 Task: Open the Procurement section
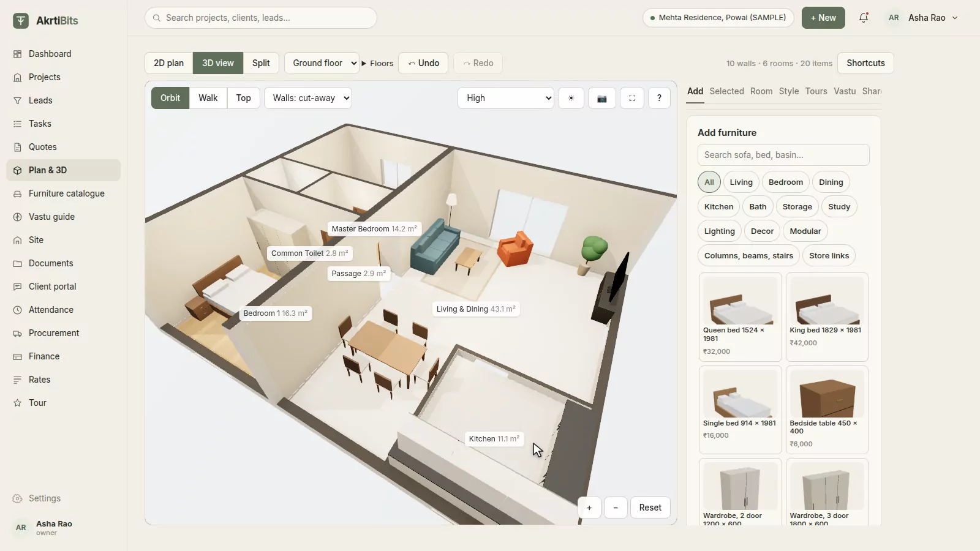tap(63, 333)
